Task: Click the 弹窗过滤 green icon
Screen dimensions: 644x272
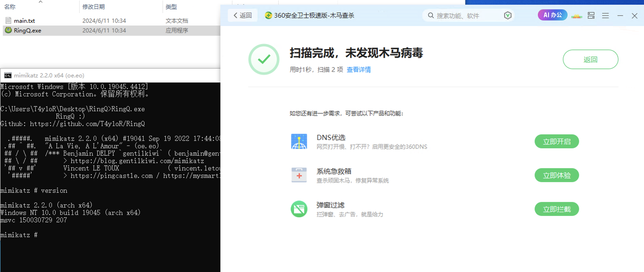Action: [299, 209]
